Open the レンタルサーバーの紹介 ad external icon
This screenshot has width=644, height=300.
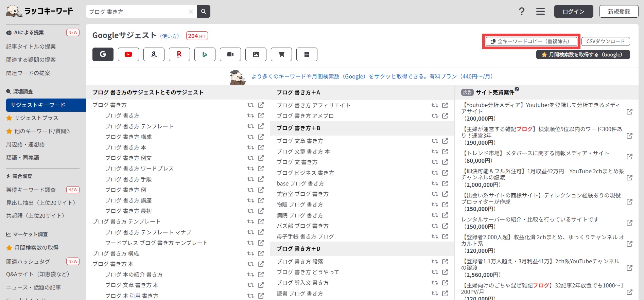629,223
